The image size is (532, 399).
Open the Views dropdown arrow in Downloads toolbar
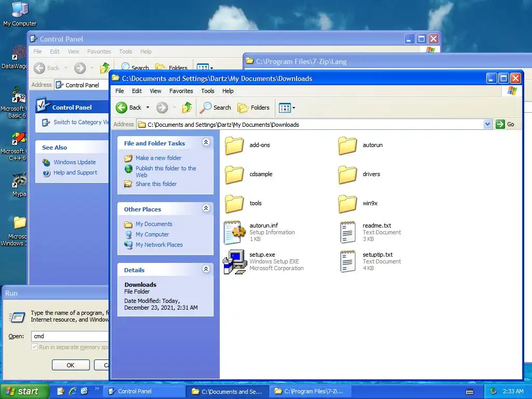(294, 108)
